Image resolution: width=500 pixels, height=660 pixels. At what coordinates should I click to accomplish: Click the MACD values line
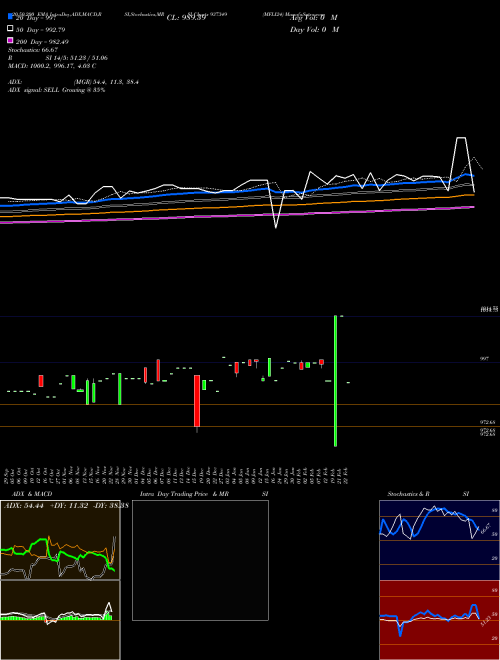pyautogui.click(x=52, y=66)
